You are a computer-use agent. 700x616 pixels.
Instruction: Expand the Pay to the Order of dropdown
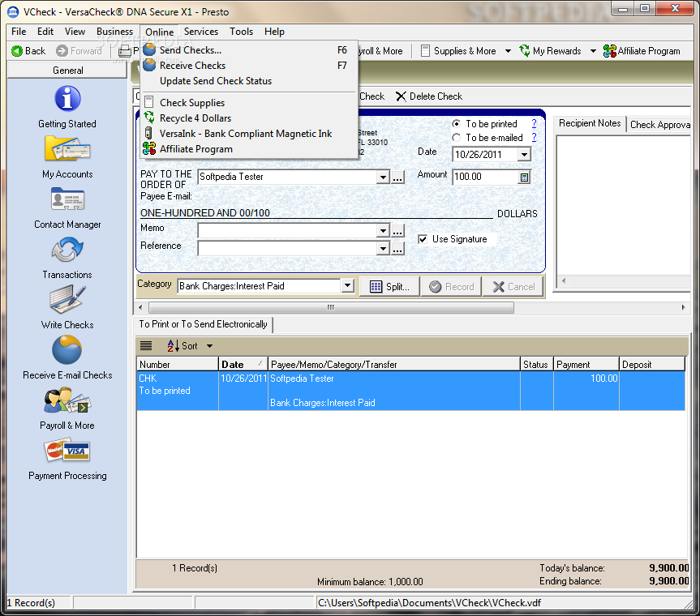[383, 177]
